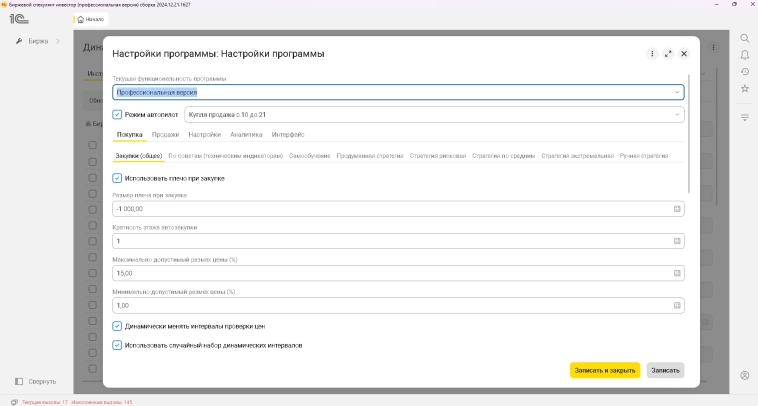Image resolution: width=758 pixels, height=406 pixels.
Task: Open calculator for Размер плеча при закупке
Action: (x=677, y=209)
